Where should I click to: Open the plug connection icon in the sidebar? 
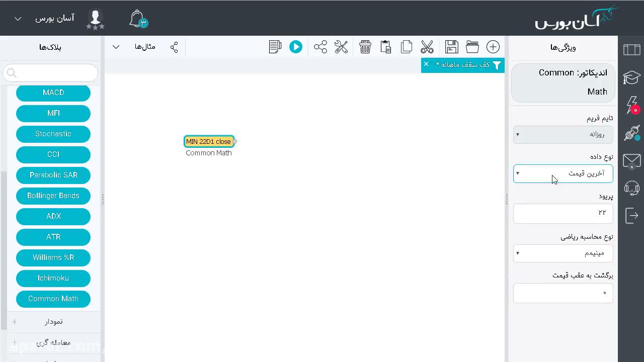tap(632, 133)
